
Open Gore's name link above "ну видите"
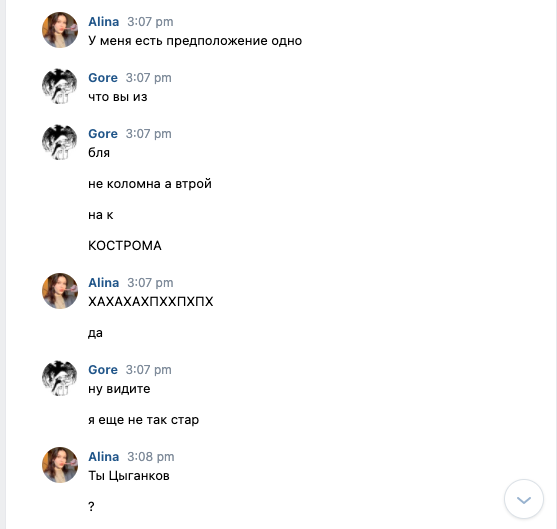pos(103,370)
